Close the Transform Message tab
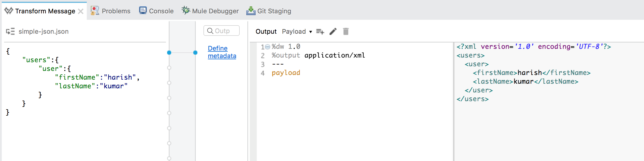Image resolution: width=644 pixels, height=161 pixels. click(81, 11)
